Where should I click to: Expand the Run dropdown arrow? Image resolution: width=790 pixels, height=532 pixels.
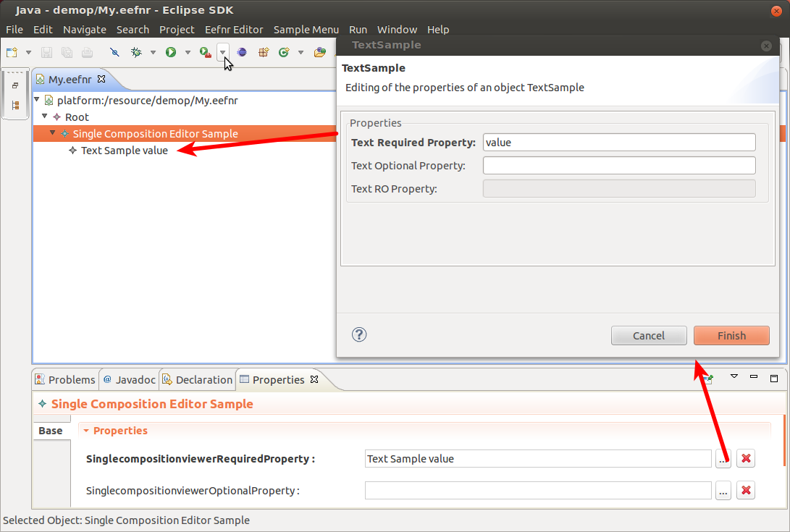click(x=188, y=52)
